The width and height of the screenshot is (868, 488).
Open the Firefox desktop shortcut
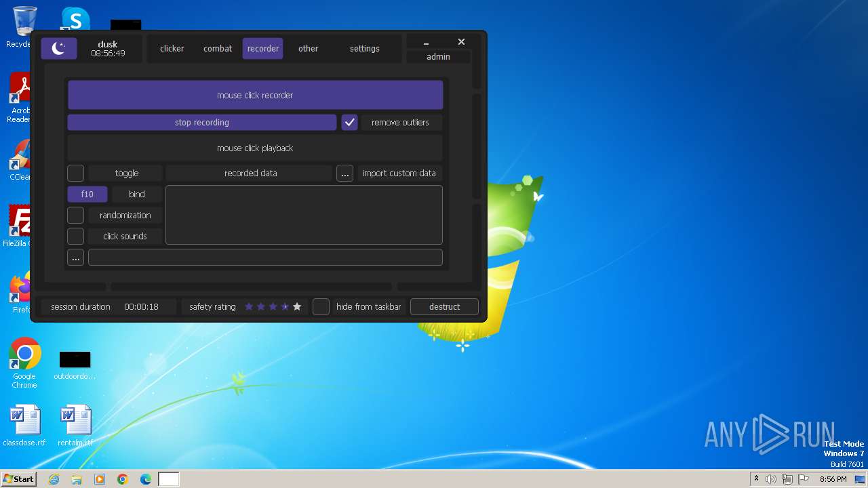[20, 292]
